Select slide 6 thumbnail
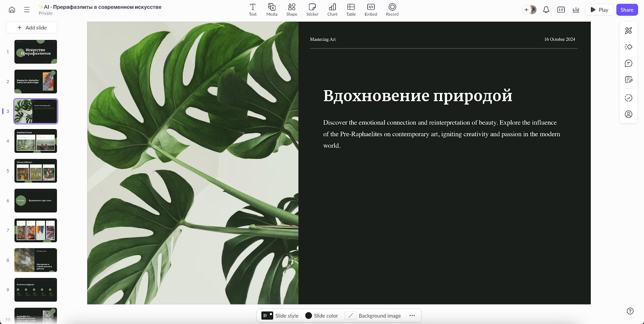 tap(36, 201)
